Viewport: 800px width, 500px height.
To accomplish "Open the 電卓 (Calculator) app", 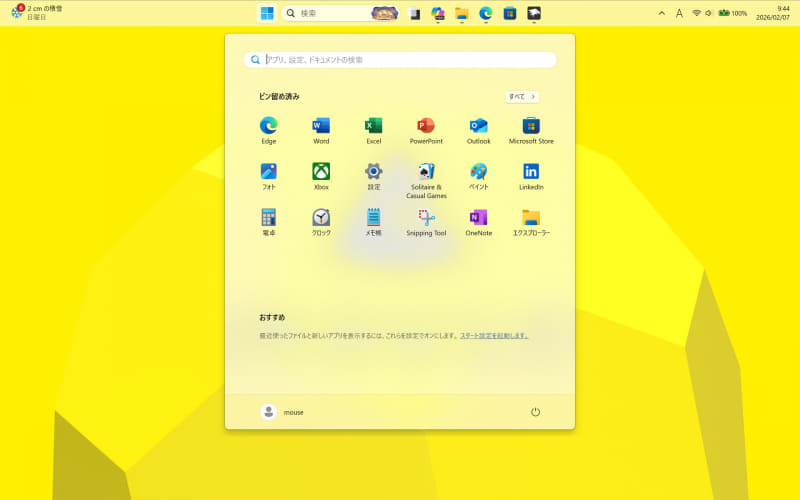I will coord(268,222).
